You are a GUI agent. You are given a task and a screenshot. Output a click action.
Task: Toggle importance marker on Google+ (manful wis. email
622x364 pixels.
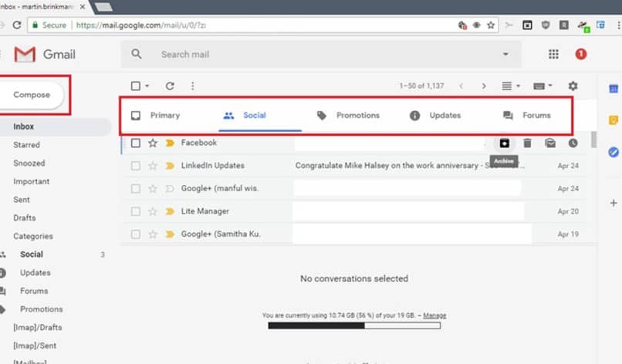pyautogui.click(x=170, y=189)
